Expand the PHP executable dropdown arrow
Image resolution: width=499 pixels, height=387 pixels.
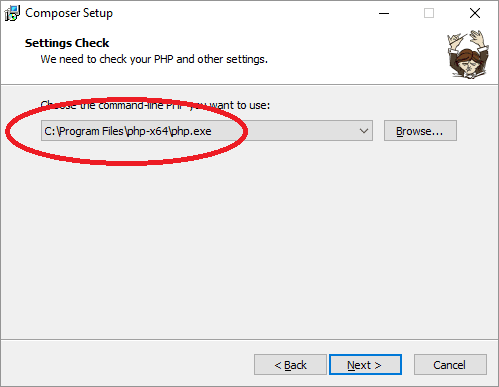point(364,131)
